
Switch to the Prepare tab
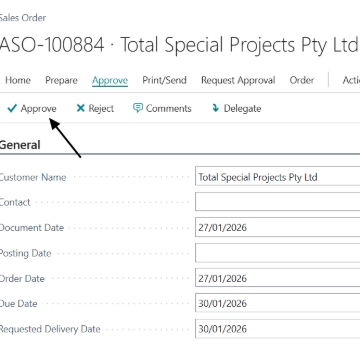61,80
